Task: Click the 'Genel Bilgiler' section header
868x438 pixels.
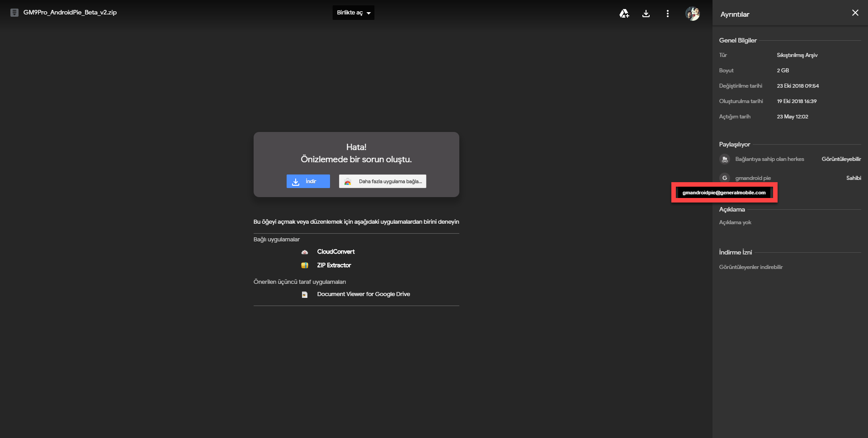Action: [x=738, y=40]
